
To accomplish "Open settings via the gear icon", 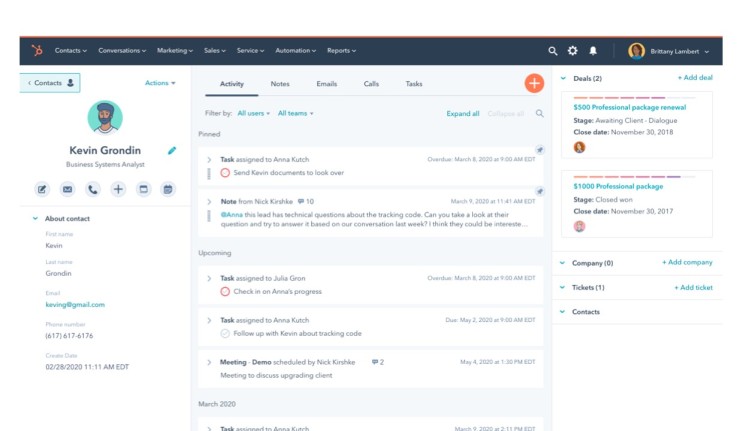I will pyautogui.click(x=573, y=50).
